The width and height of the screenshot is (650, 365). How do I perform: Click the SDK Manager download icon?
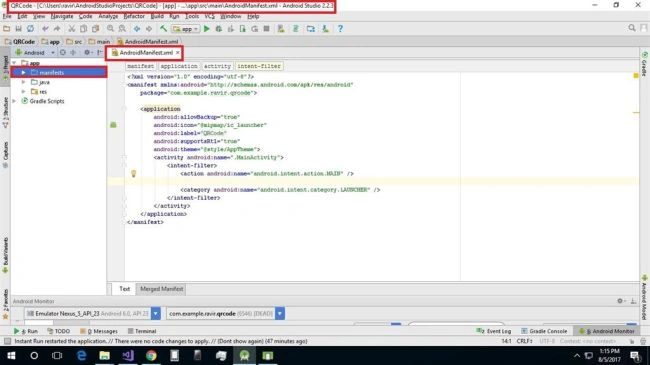(x=325, y=29)
